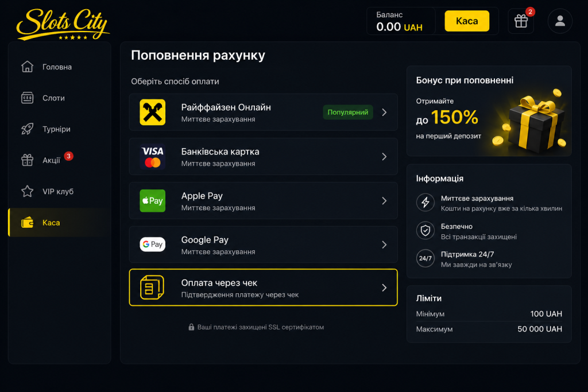Open the gift box bonuses icon
This screenshot has width=588, height=392.
click(x=521, y=21)
